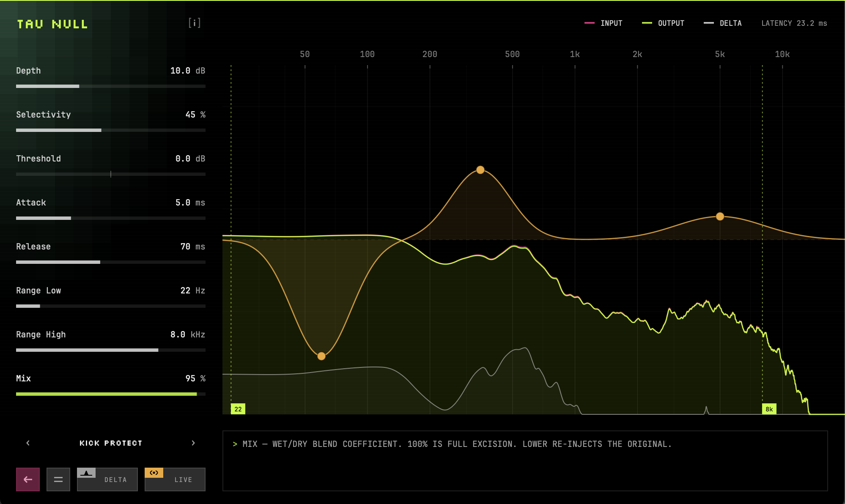Adjust the Attack slider
Screen dimensions: 845x504
pyautogui.click(x=111, y=218)
